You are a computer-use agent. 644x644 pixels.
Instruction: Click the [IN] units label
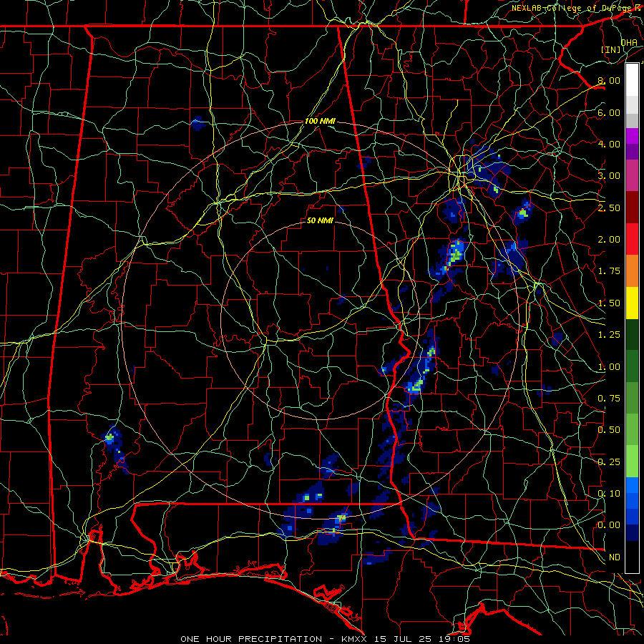(611, 49)
